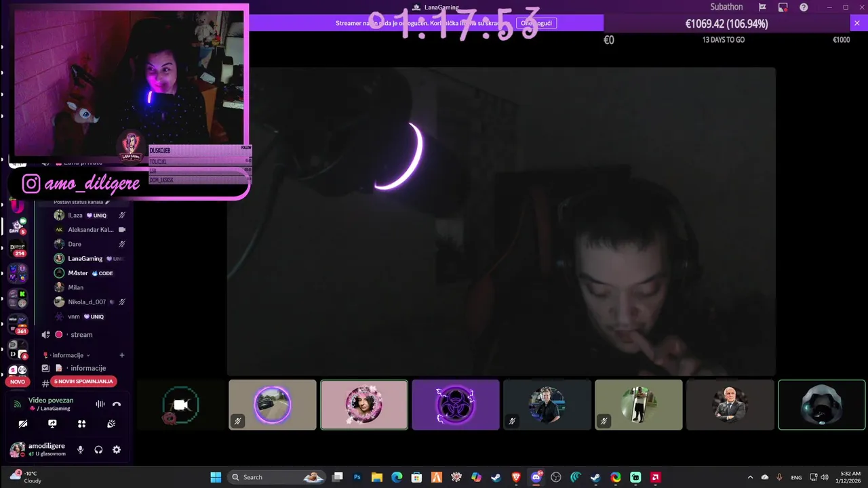Select Aleksandar Kal... in the voice channel list
868x488 pixels.
pyautogui.click(x=90, y=230)
